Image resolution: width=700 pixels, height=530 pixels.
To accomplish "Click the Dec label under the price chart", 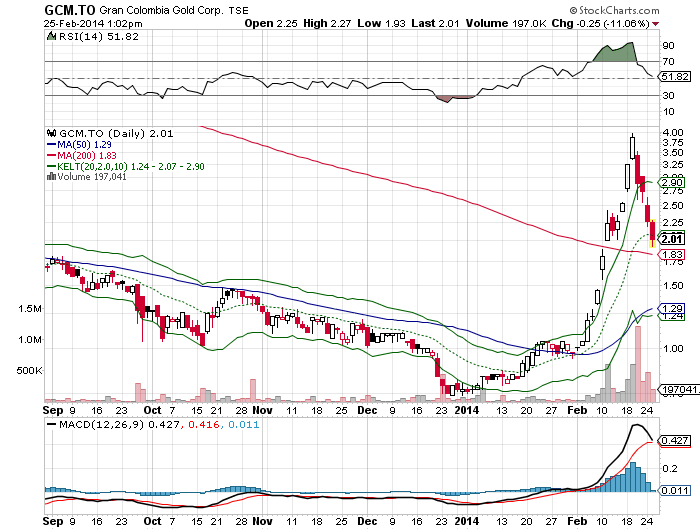I will pos(367,410).
